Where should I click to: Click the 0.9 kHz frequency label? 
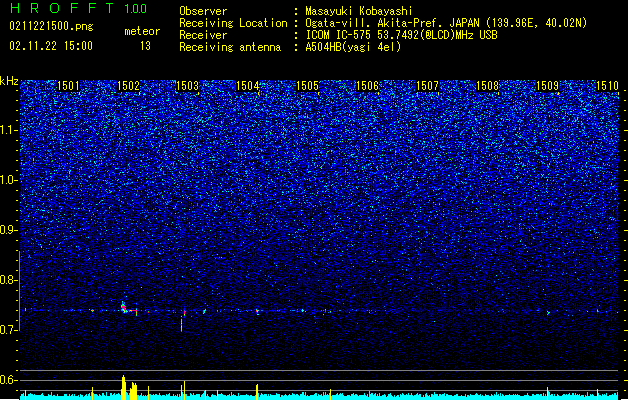[x=9, y=230]
